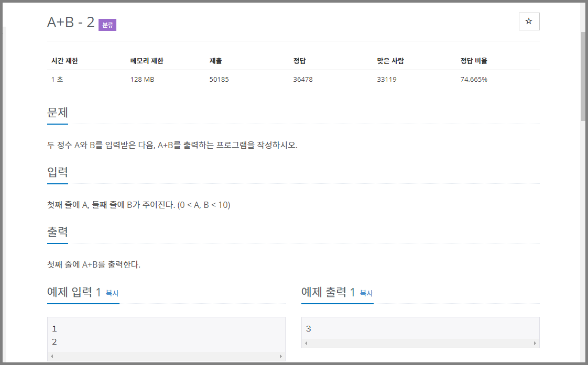Viewport: 588px width, 365px height.
Task: Click the accuracy ratio 74.665%
Action: click(x=474, y=79)
